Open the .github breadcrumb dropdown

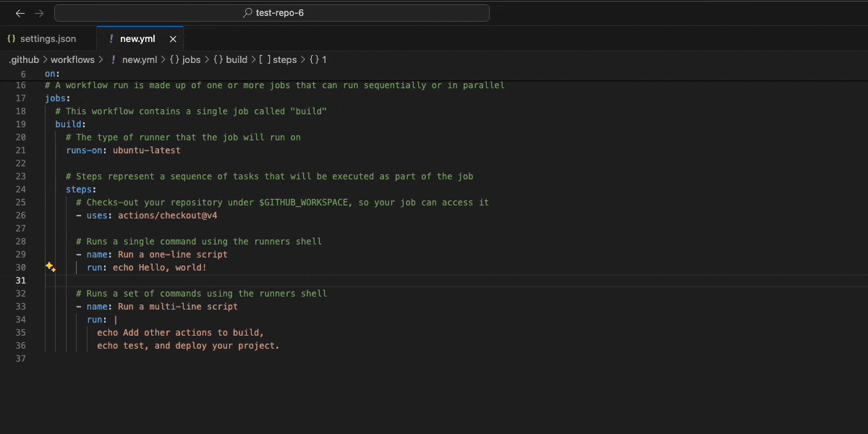(x=24, y=60)
